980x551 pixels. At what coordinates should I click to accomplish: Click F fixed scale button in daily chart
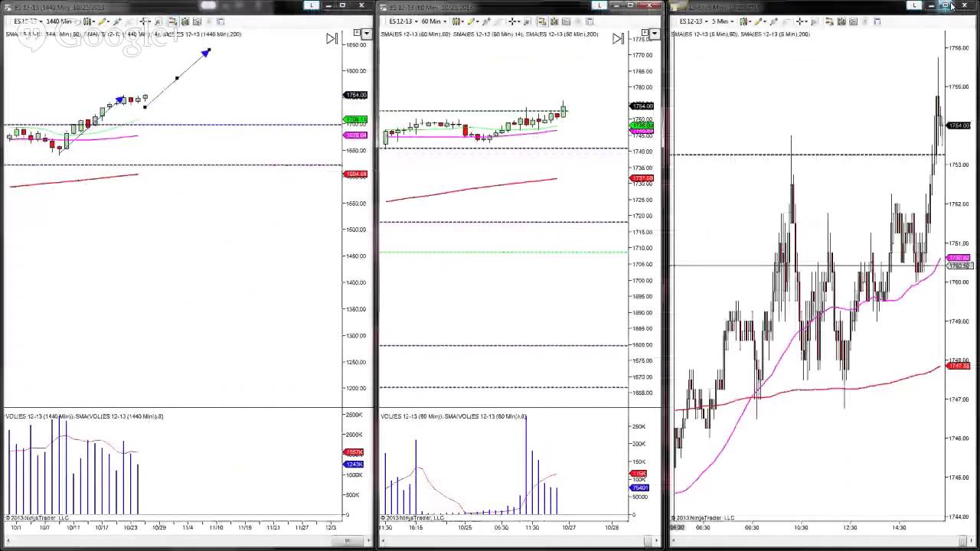point(357,32)
